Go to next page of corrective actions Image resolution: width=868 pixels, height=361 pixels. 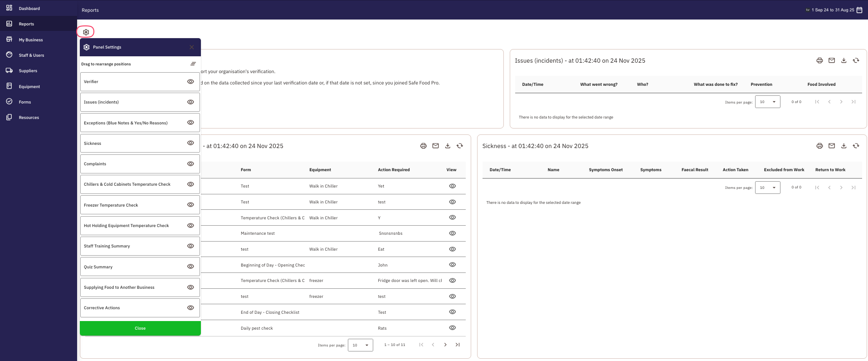pos(445,345)
